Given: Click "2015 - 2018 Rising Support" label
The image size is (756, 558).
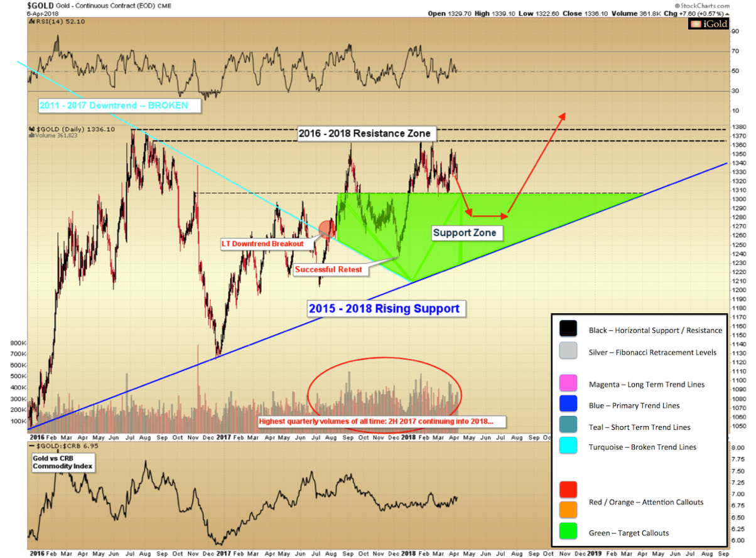Looking at the screenshot, I should (x=384, y=308).
